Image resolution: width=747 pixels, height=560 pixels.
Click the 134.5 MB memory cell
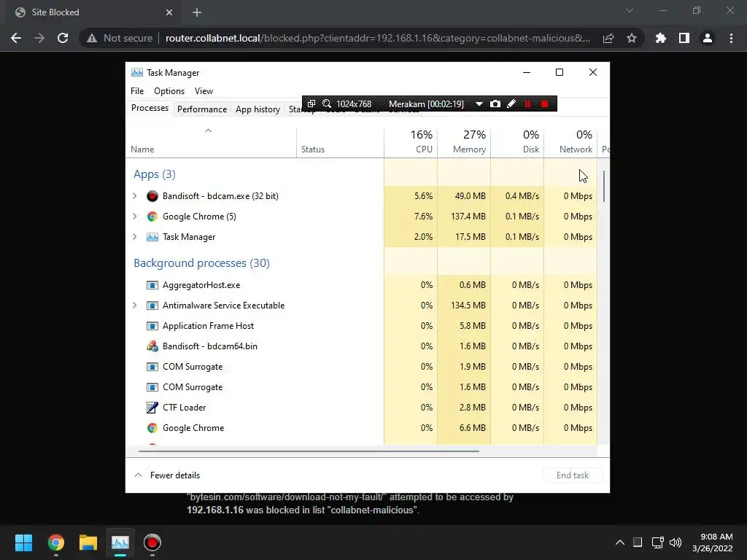click(x=464, y=306)
